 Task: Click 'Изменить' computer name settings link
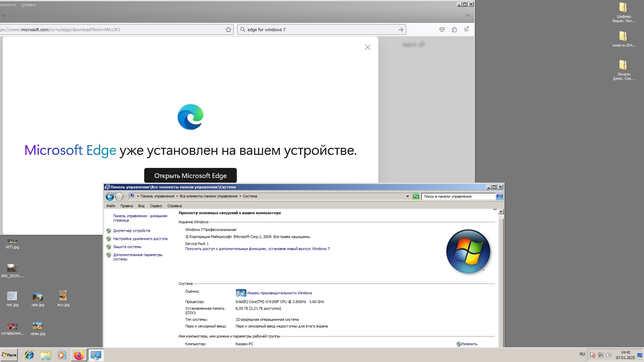(x=469, y=344)
